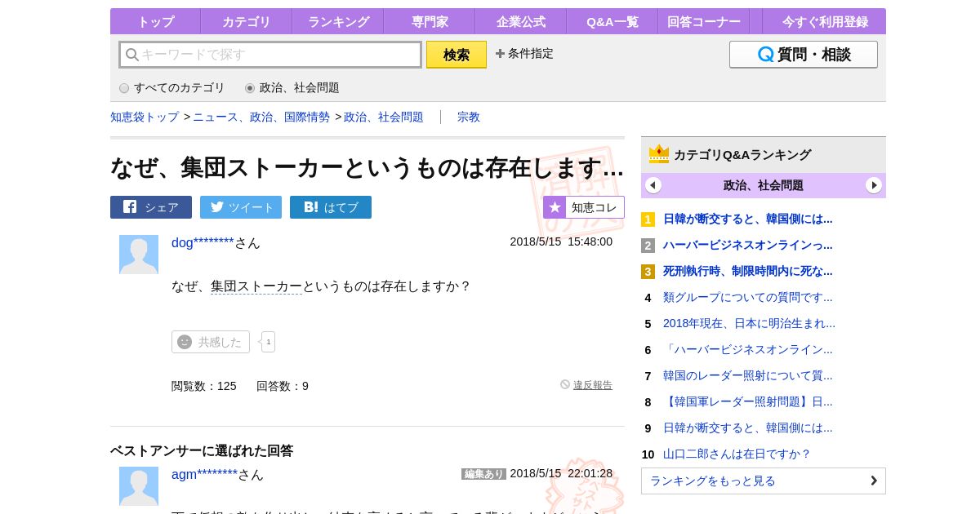The height and width of the screenshot is (514, 980).
Task: Expand the 条件指定 search options
Action: pyautogui.click(x=524, y=54)
